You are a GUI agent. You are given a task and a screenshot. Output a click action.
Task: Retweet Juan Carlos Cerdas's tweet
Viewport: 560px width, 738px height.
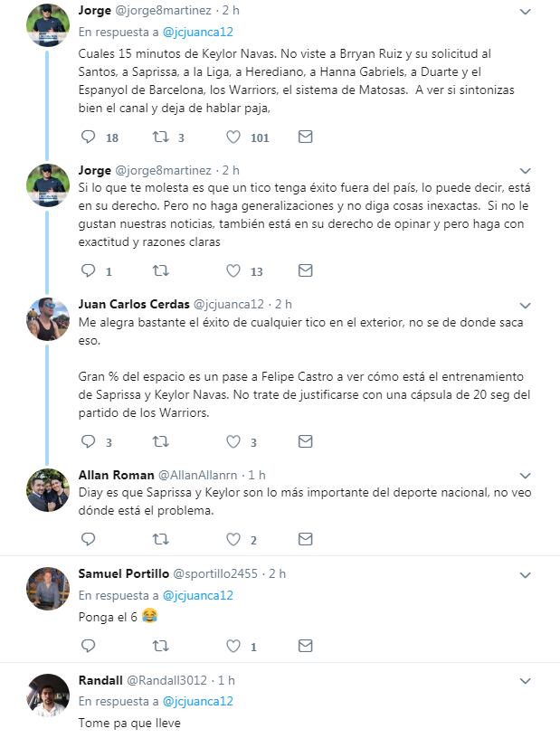coord(160,442)
